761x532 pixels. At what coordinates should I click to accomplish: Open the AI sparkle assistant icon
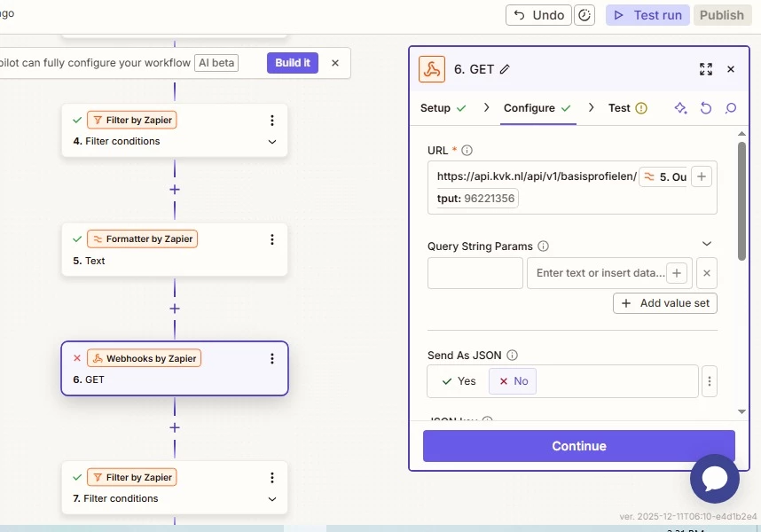(680, 108)
